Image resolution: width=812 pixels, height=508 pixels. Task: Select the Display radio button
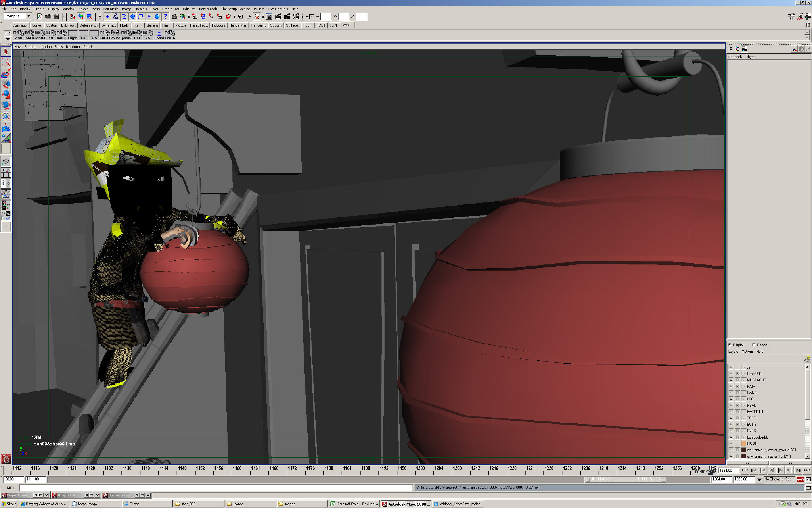730,345
